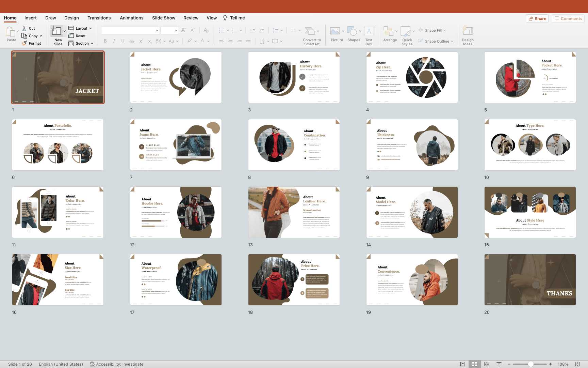Open the Transitions tab
The height and width of the screenshot is (368, 588).
pyautogui.click(x=99, y=18)
